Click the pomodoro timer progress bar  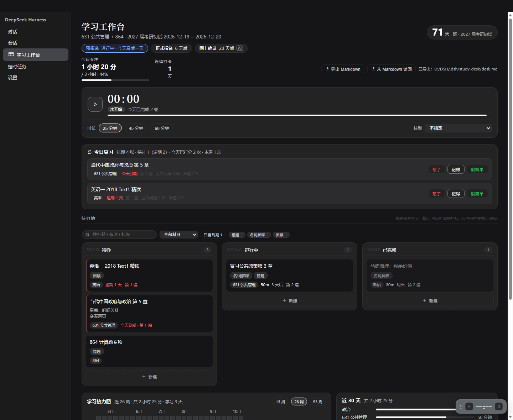click(x=297, y=115)
